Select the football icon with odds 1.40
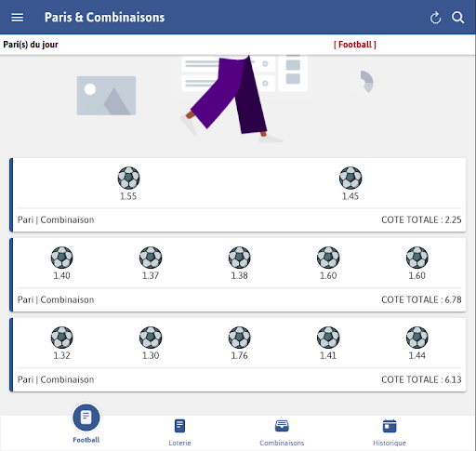The image size is (476, 451). pos(62,258)
